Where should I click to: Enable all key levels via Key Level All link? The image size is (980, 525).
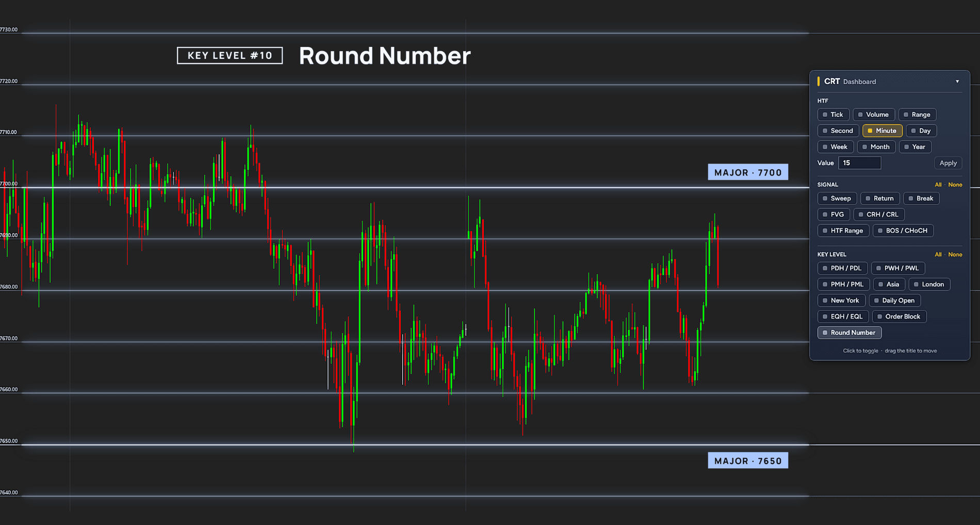pos(938,254)
